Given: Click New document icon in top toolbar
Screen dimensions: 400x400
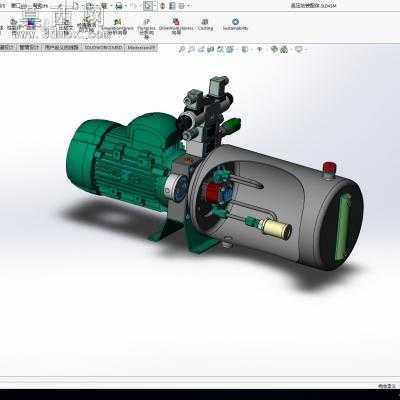Looking at the screenshot, I should pyautogui.click(x=76, y=6).
